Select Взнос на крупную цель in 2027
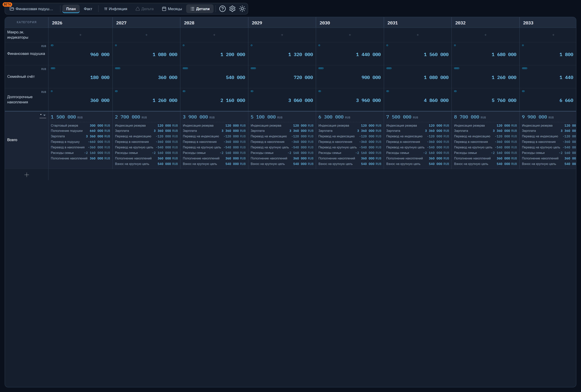581x392 pixels. [x=146, y=164]
